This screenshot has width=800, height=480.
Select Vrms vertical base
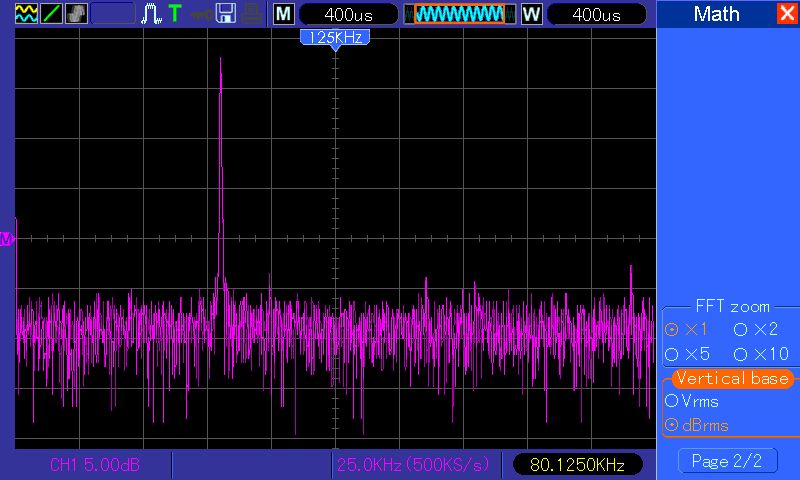tap(692, 401)
